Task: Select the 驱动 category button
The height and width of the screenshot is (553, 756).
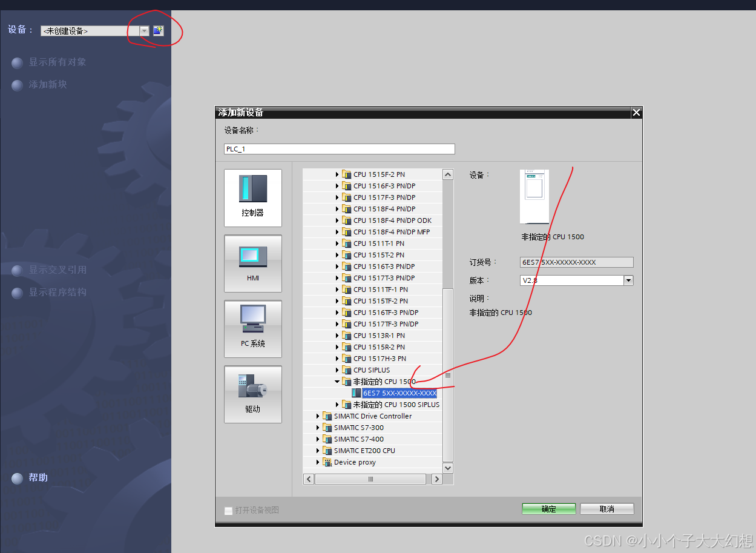Action: [253, 394]
